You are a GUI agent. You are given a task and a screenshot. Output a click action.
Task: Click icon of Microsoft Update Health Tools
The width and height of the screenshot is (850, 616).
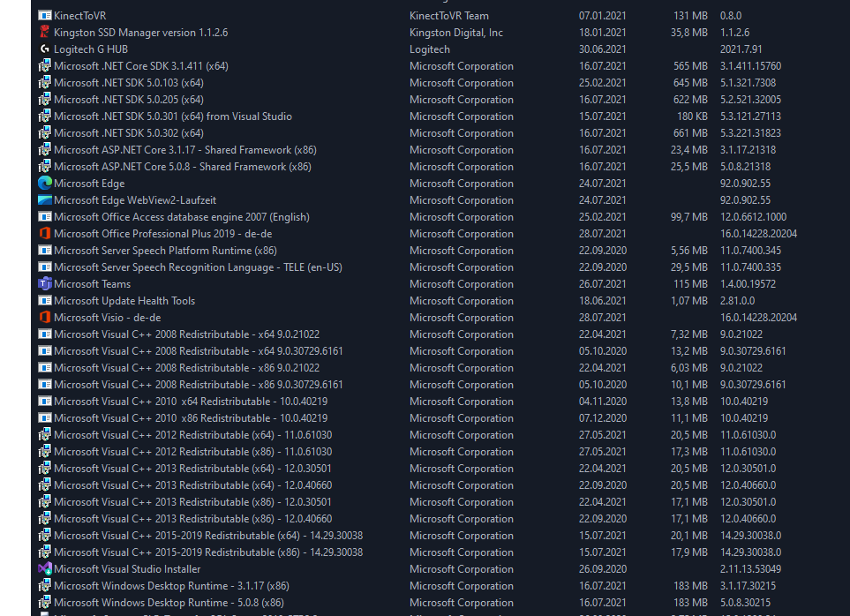44,301
